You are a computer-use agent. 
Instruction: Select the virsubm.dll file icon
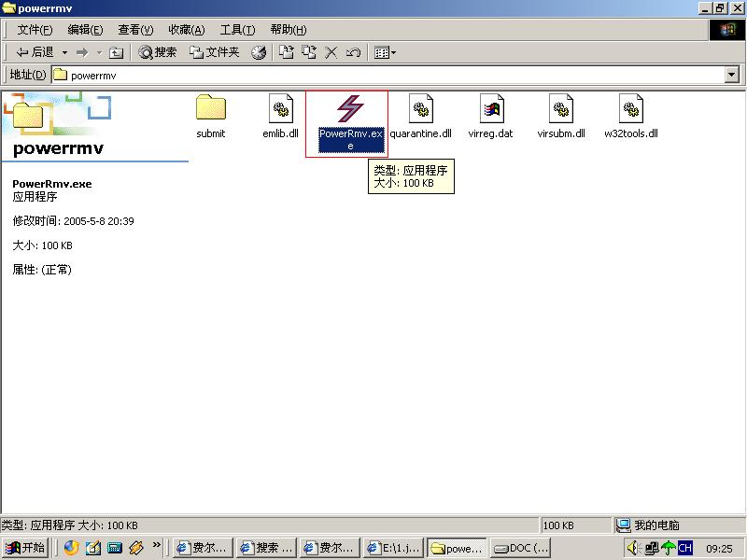pos(561,108)
